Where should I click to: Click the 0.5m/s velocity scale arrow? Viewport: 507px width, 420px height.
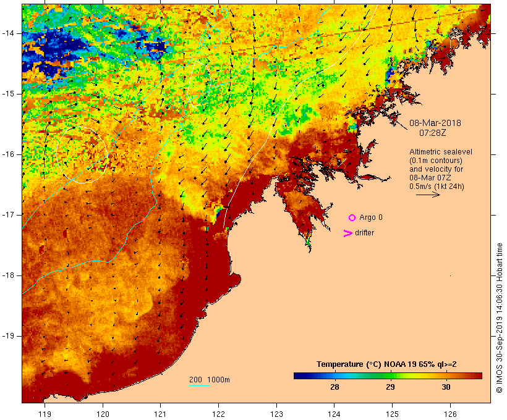[x=428, y=195]
